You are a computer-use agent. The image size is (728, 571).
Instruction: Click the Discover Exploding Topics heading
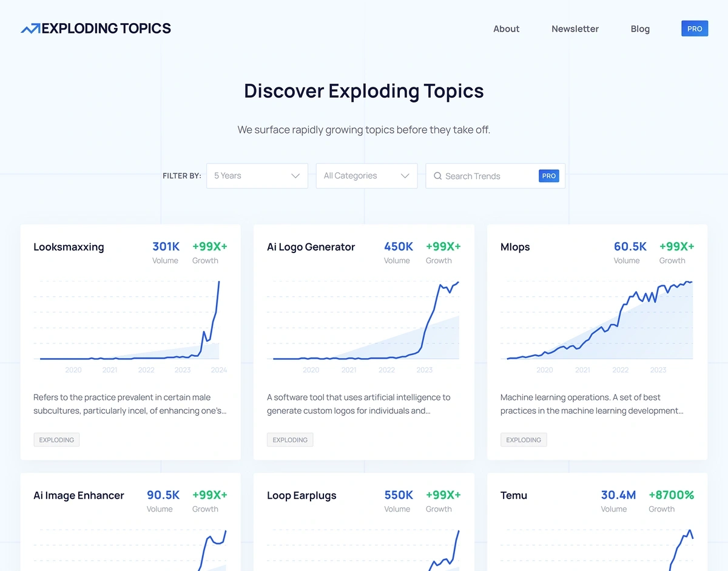[364, 91]
